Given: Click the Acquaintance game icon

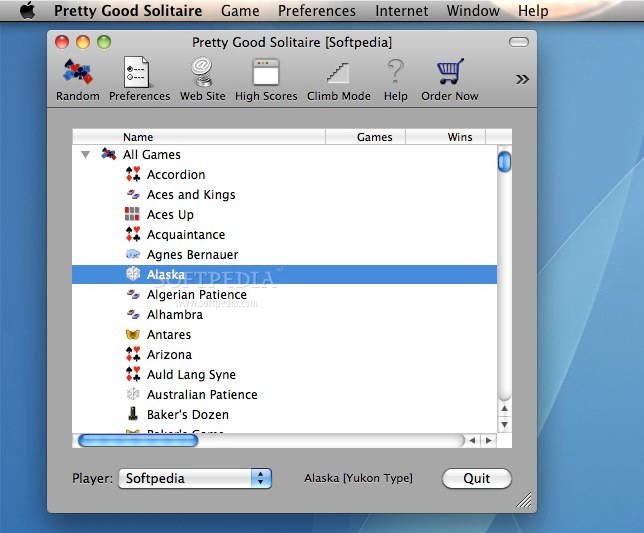Looking at the screenshot, I should coord(133,234).
